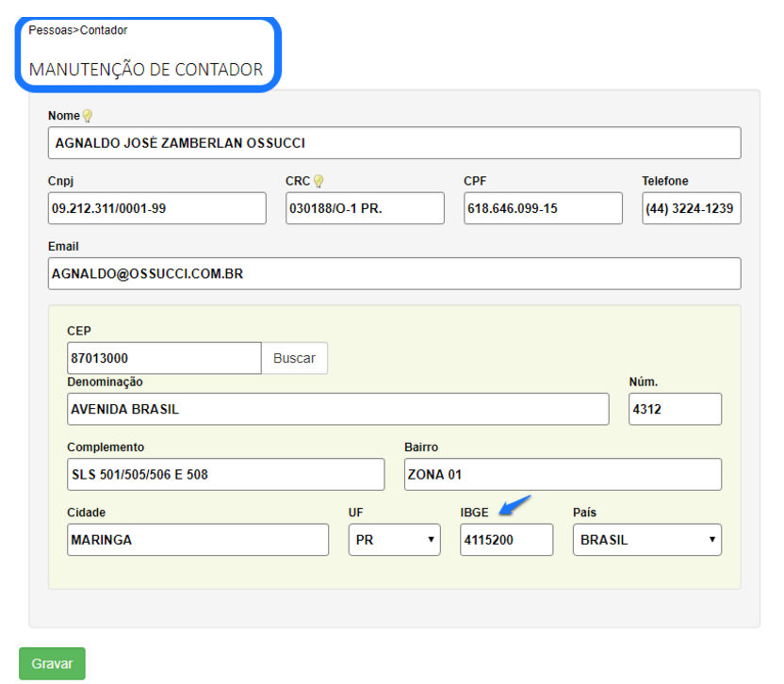Focus the Complemento input field
This screenshot has height=684, width=784.
click(x=226, y=475)
